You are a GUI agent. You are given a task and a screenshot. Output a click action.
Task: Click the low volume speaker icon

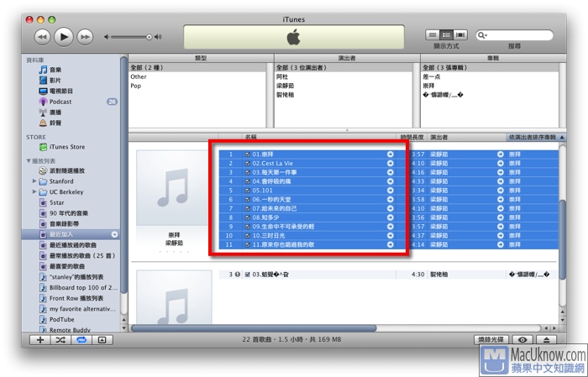click(x=107, y=37)
